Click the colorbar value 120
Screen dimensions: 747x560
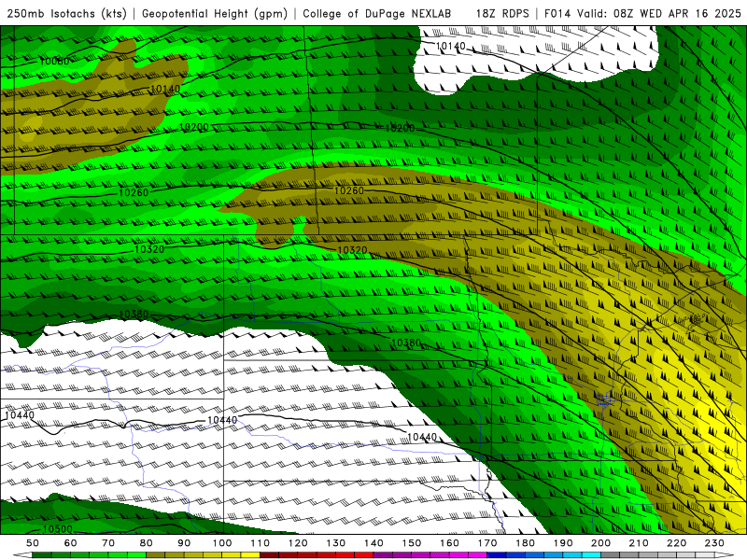298,543
